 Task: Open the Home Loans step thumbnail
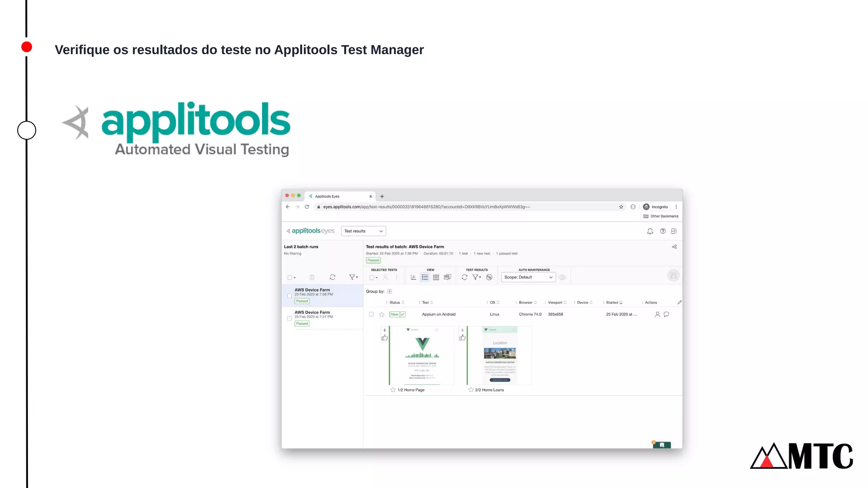pyautogui.click(x=500, y=355)
